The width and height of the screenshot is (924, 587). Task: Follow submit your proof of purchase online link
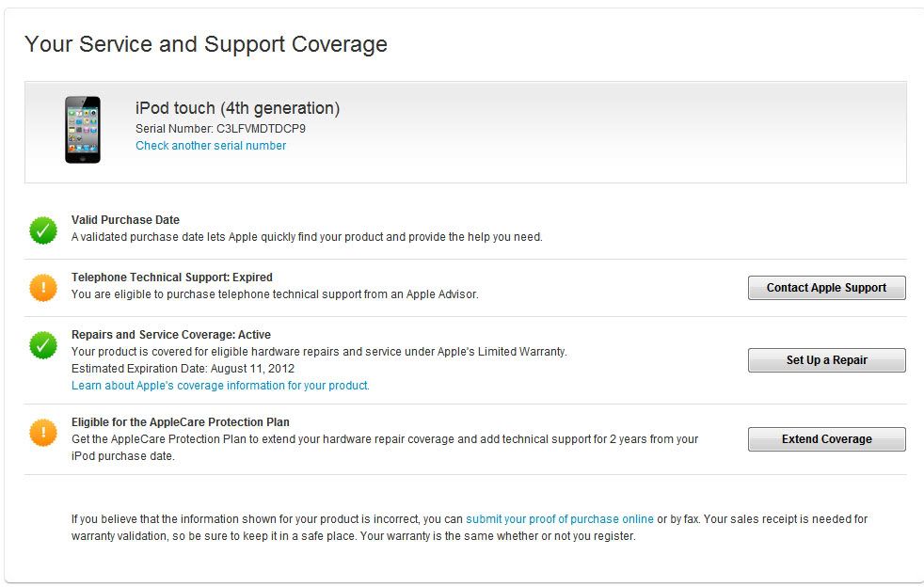pyautogui.click(x=559, y=519)
